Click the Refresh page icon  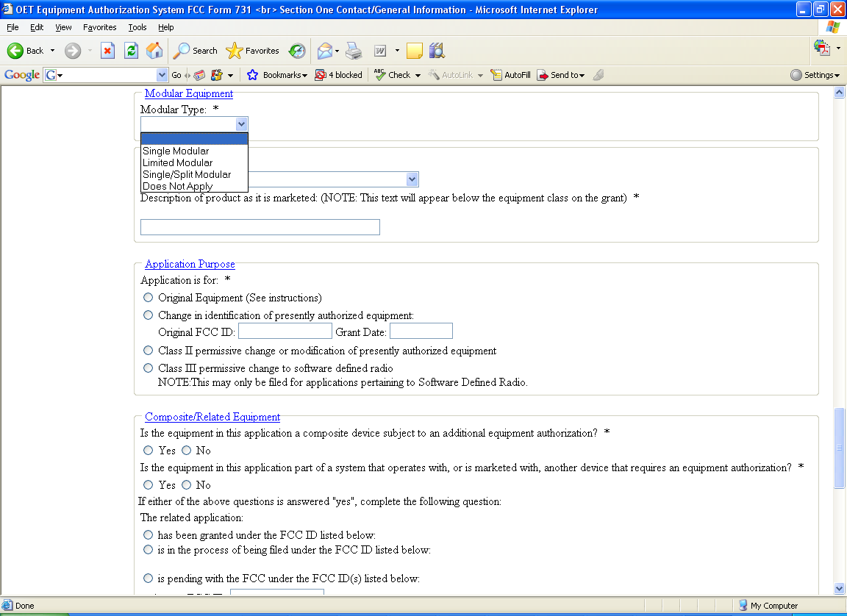tap(132, 51)
